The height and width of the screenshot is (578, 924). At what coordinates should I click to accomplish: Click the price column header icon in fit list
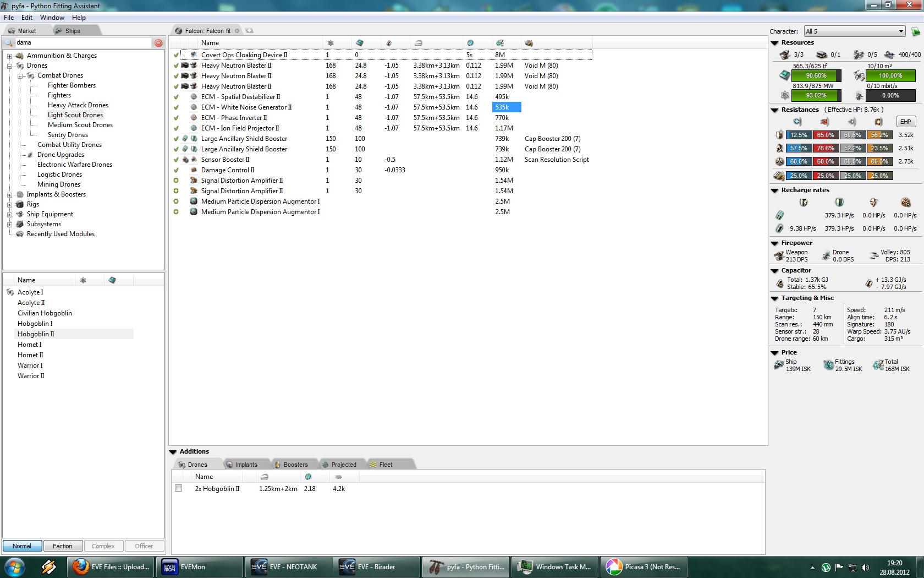tap(500, 43)
